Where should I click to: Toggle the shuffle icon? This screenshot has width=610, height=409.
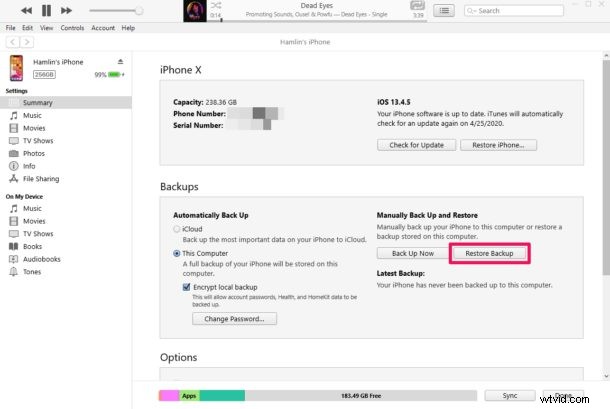click(216, 5)
